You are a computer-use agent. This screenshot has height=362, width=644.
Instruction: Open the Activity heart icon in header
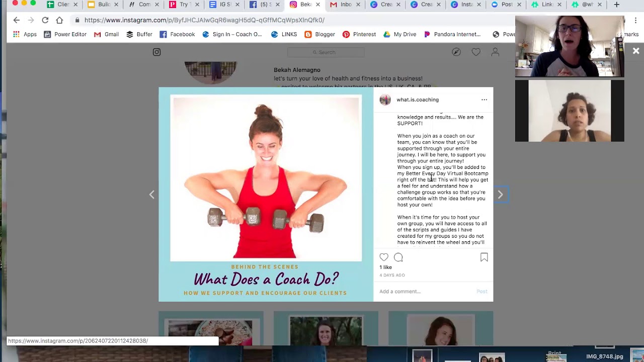pos(476,52)
